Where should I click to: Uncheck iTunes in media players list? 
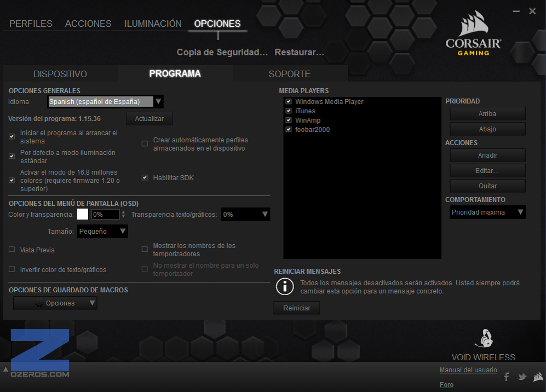289,111
